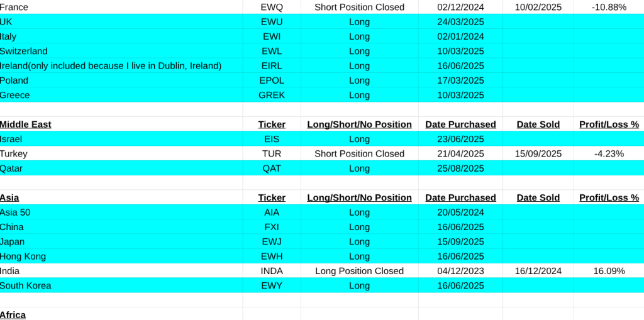Select the Middle East section heading
The height and width of the screenshot is (320, 644).
coord(26,124)
